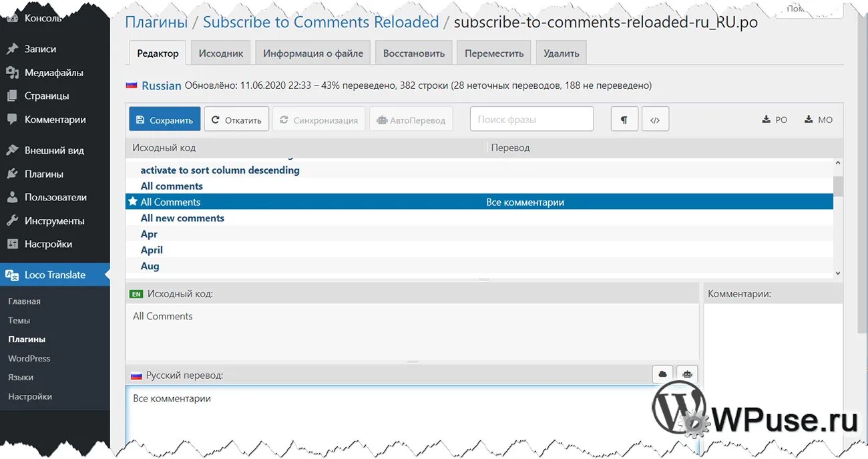Open Комментарии sidebar menu item
Viewport: 868px width, 459px height.
[55, 120]
